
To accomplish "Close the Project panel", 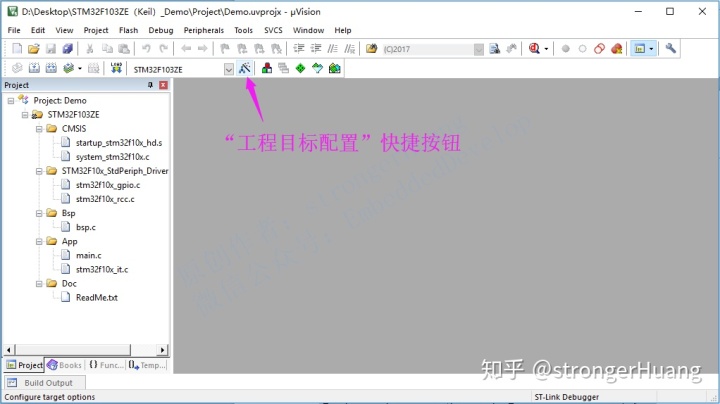I will 163,85.
